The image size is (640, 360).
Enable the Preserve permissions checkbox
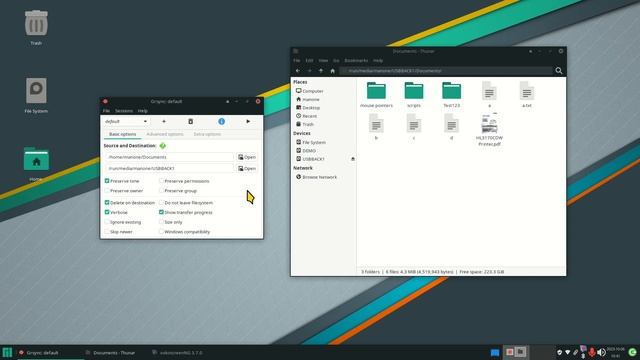pyautogui.click(x=161, y=181)
